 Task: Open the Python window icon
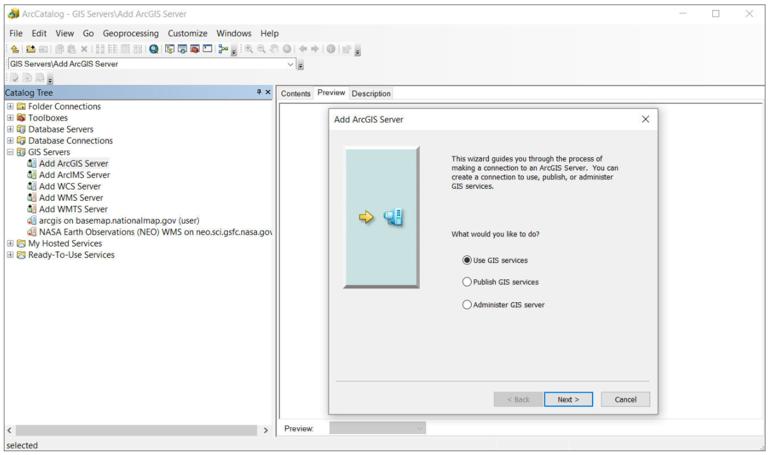tap(208, 49)
